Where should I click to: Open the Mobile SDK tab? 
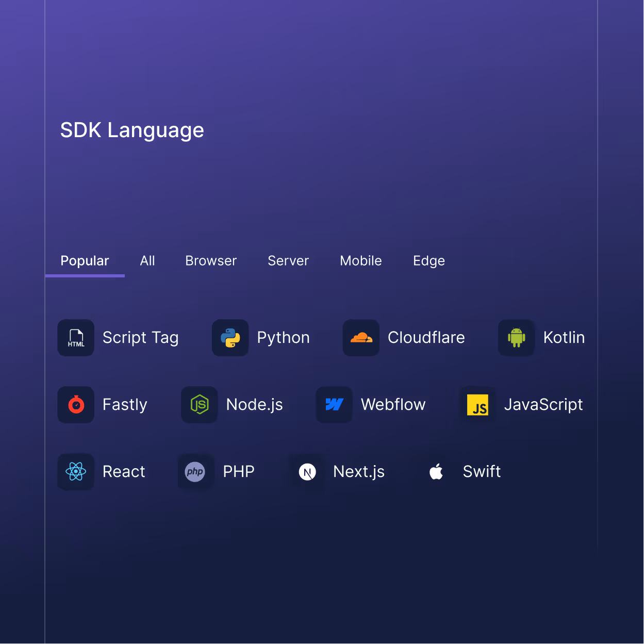360,260
